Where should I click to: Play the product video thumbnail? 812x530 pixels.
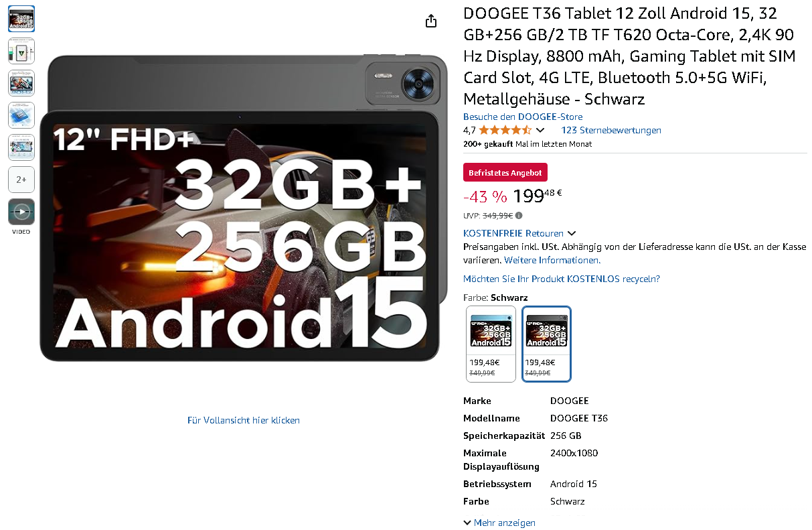(21, 212)
